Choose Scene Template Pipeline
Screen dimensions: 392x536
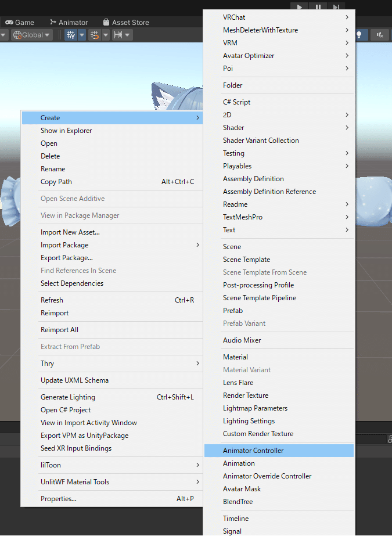[279, 298]
